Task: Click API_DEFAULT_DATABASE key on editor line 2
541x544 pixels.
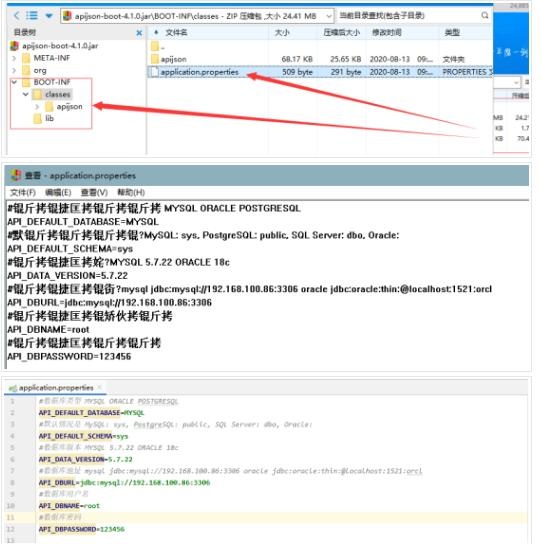Action: coord(79,413)
